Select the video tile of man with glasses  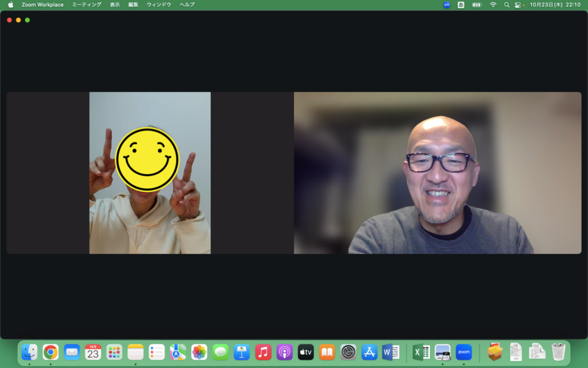[x=438, y=172]
